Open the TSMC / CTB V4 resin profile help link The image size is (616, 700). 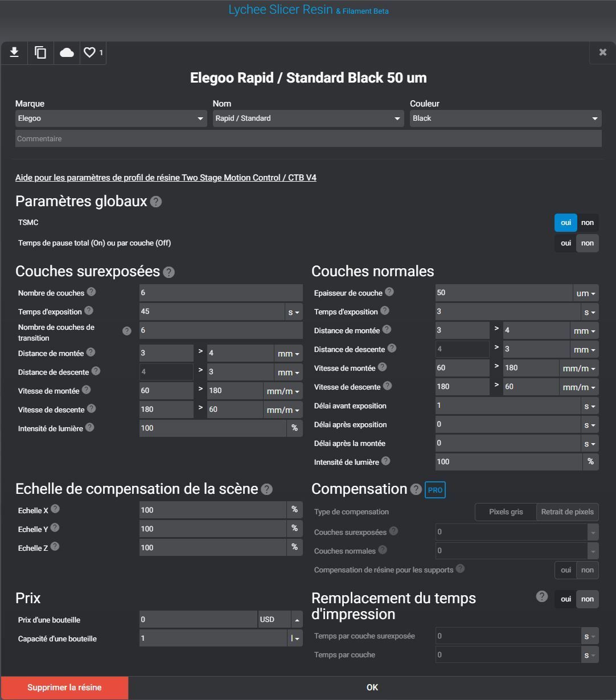point(166,178)
